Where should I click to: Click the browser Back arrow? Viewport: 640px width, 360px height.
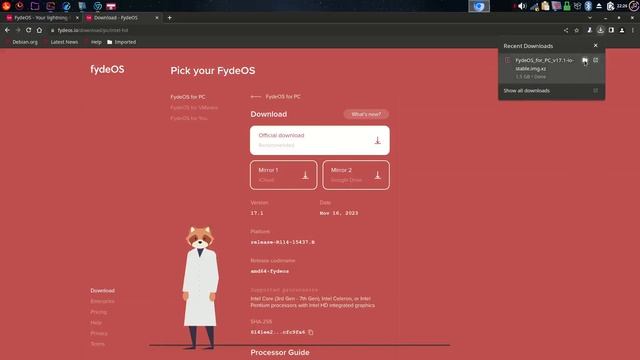click(x=7, y=30)
